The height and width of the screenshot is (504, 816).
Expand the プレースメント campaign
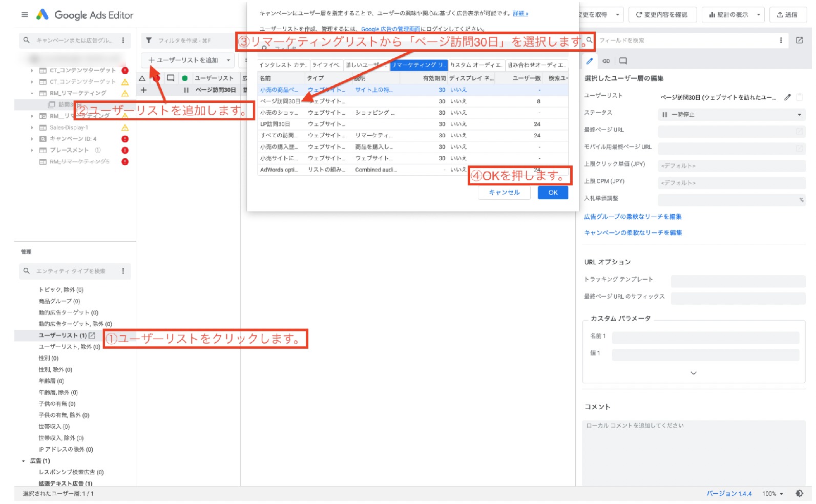(x=32, y=150)
